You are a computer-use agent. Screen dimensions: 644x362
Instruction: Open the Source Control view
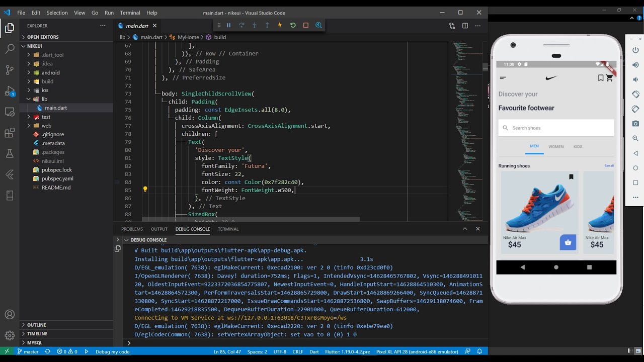[10, 70]
